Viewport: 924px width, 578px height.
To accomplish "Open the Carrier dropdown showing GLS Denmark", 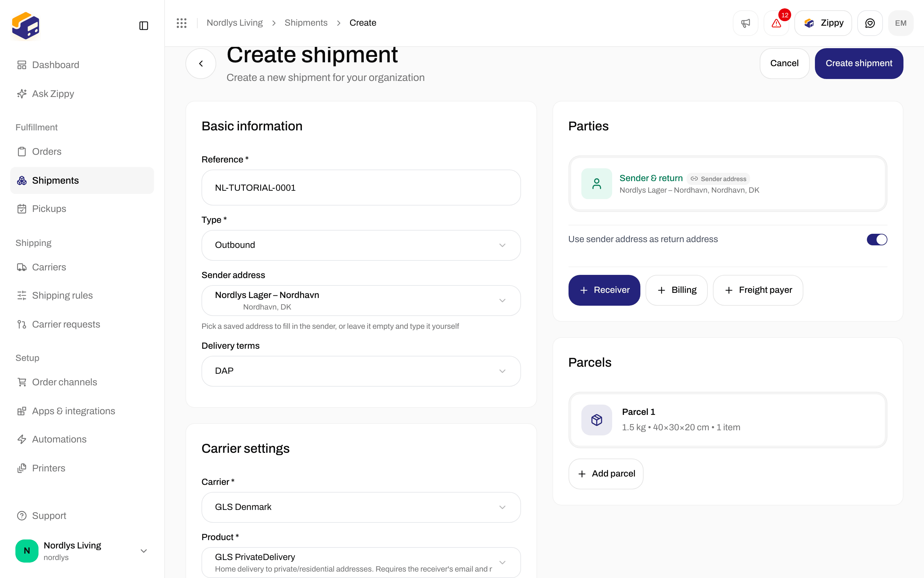I will click(361, 507).
